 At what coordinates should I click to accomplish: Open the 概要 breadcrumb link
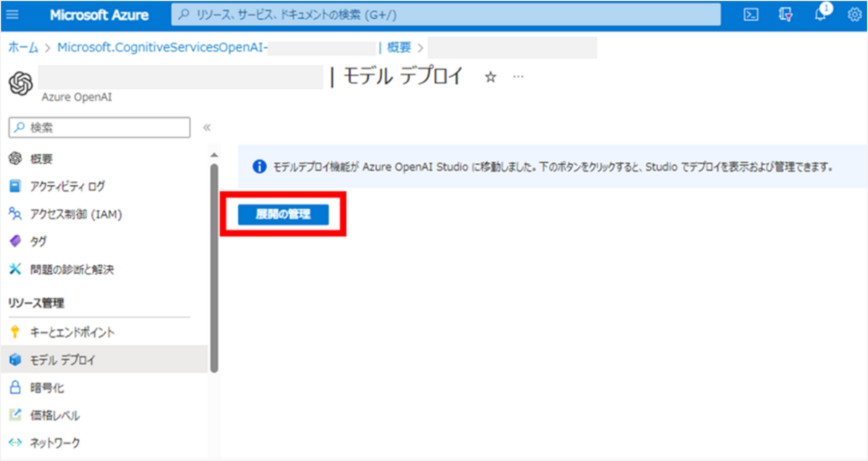[x=399, y=48]
